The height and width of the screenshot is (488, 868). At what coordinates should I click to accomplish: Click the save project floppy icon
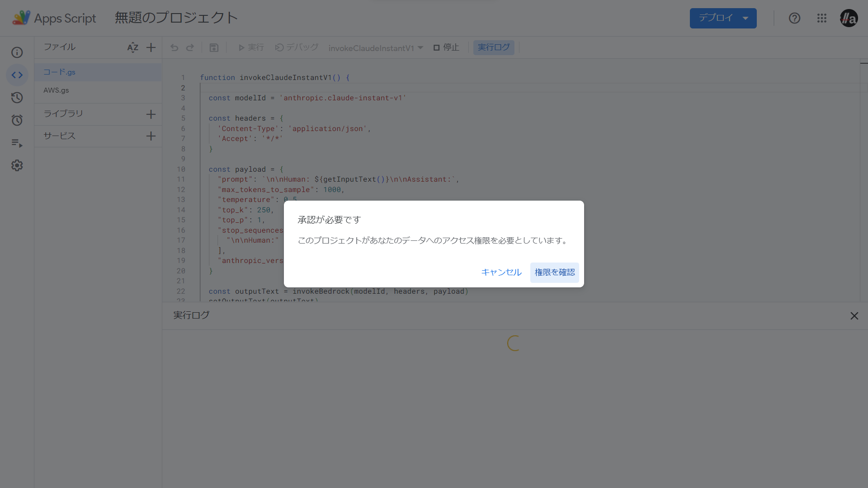[x=214, y=47]
